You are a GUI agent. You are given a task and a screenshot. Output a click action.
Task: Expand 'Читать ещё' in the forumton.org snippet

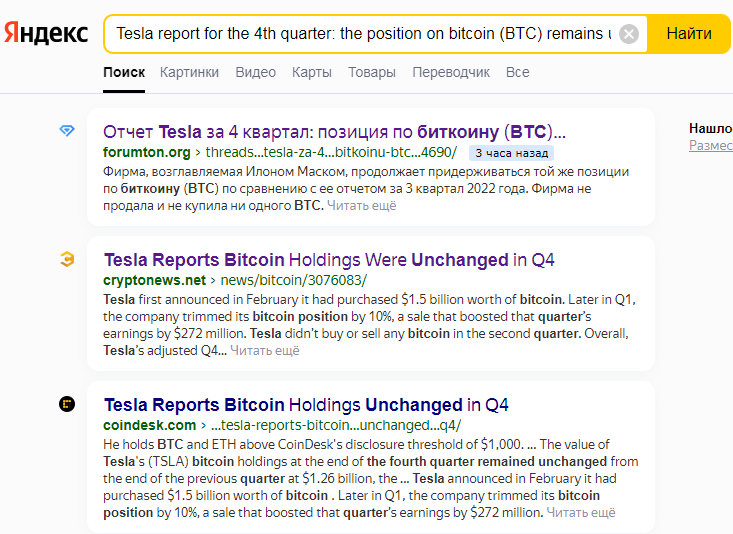click(361, 205)
